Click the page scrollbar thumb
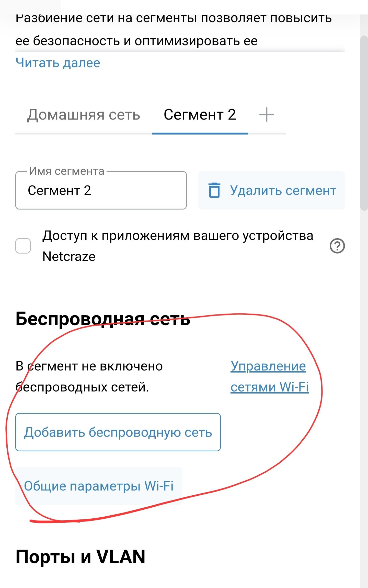The width and height of the screenshot is (368, 588). tap(364, 123)
